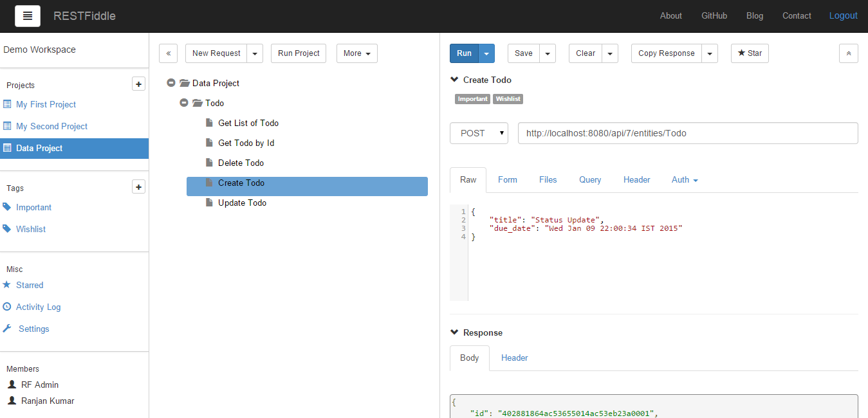Click the Starred star icon in sidebar
868x418 pixels.
[7, 285]
